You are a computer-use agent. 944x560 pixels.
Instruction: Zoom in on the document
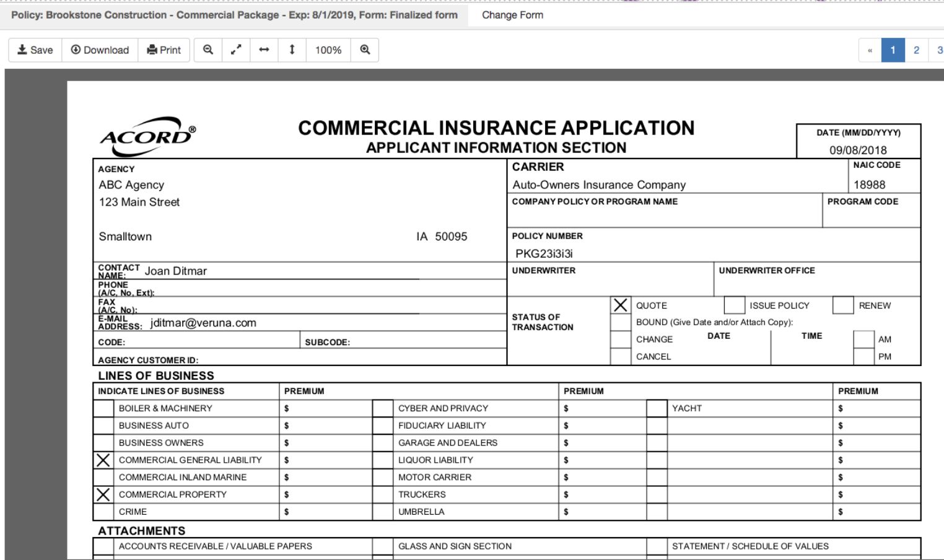[365, 50]
